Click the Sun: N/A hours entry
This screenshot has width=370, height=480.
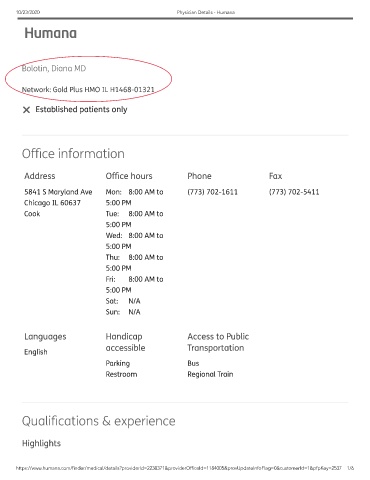[123, 312]
